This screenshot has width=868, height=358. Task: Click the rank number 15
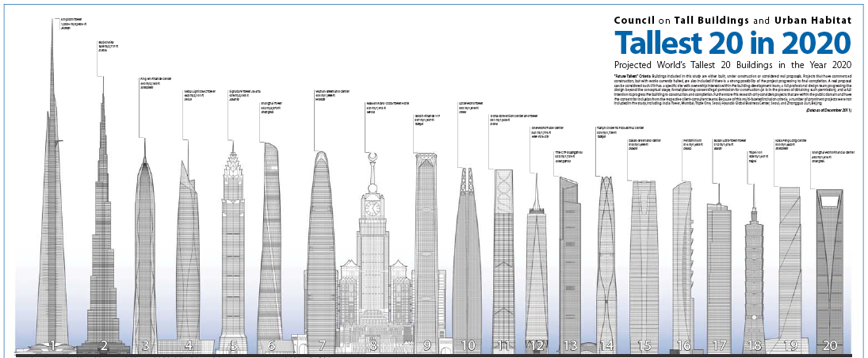tap(644, 346)
